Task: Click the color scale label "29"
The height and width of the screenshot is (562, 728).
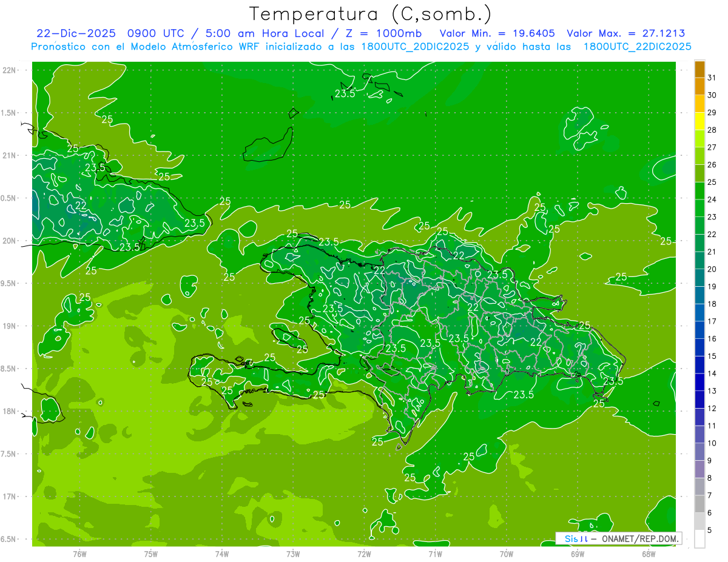Action: [x=712, y=113]
